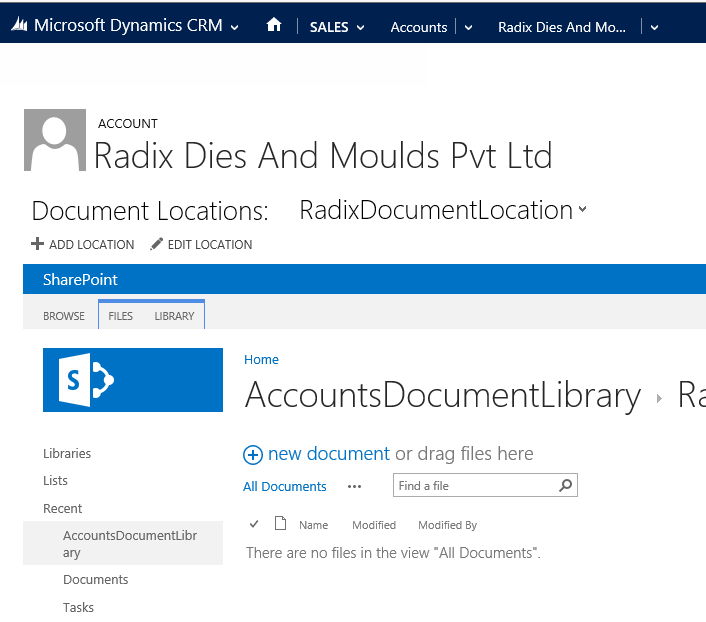Click the account profile picture placeholder
The image size is (706, 622).
click(x=55, y=140)
